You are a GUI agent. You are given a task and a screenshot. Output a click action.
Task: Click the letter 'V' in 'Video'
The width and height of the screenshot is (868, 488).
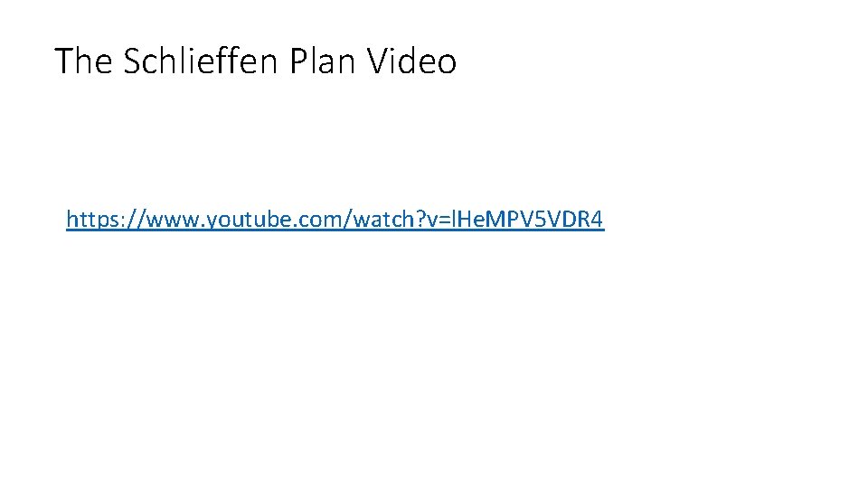[x=379, y=61]
